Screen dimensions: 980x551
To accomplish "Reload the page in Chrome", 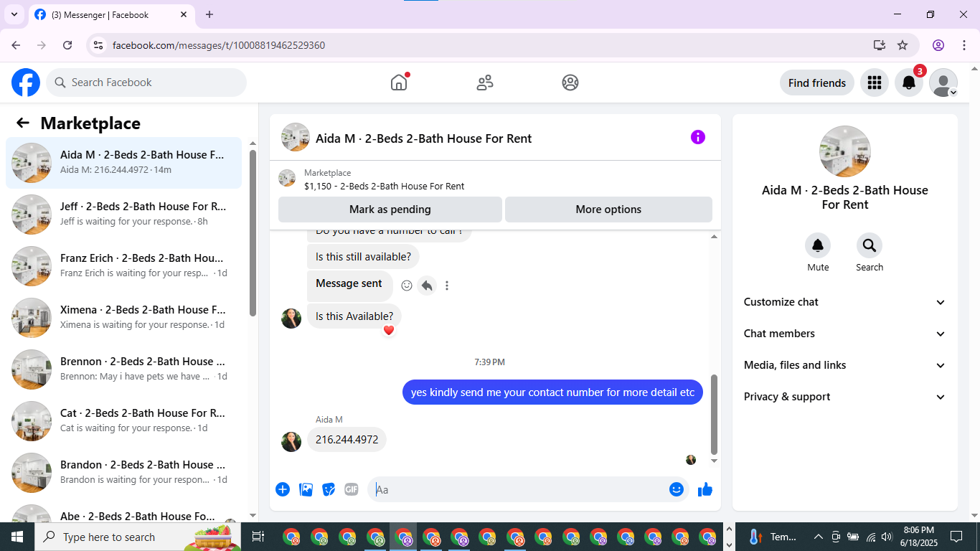I will point(67,45).
